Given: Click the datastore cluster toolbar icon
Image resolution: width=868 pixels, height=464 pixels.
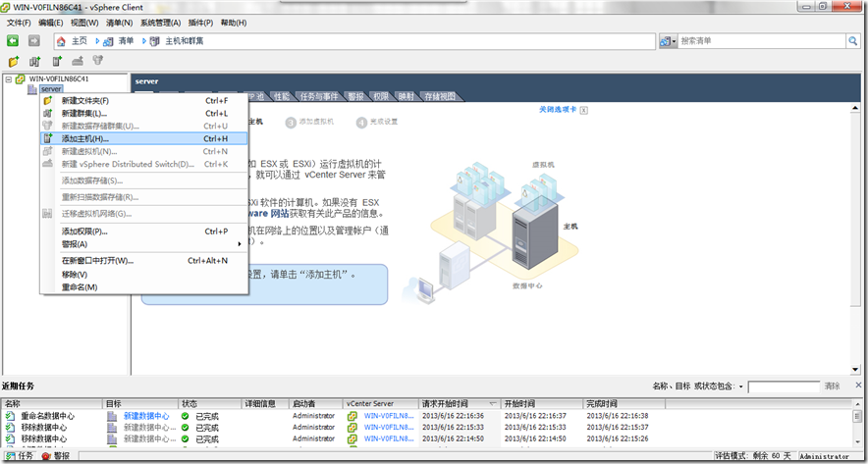Looking at the screenshot, I should [x=98, y=60].
